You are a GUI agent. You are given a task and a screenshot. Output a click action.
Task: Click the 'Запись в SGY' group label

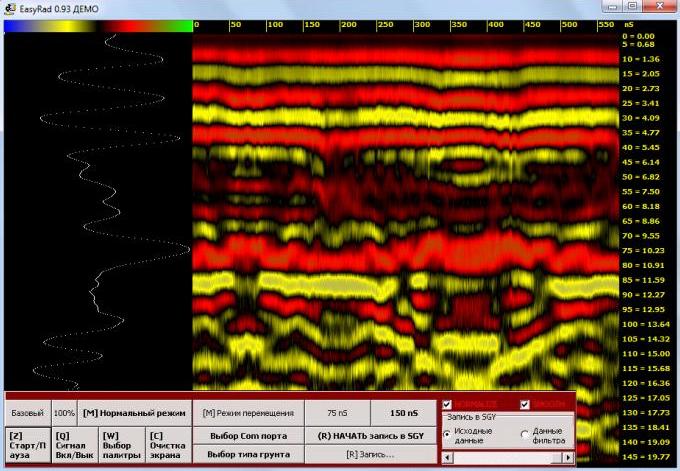point(471,417)
